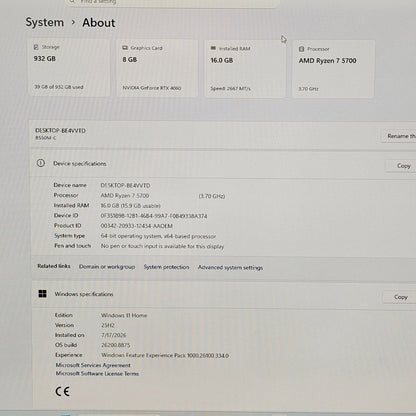The height and width of the screenshot is (416, 416).
Task: Select the Version value 25H2
Action: click(108, 325)
